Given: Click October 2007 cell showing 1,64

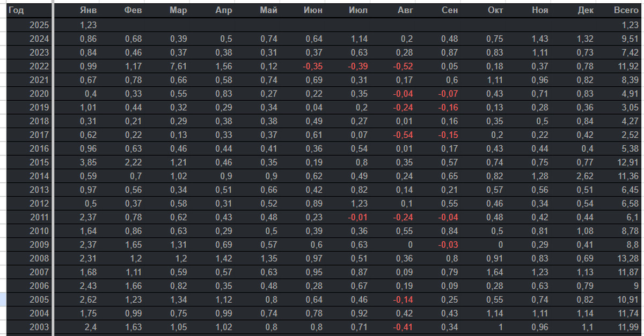Looking at the screenshot, I should pos(495,272).
